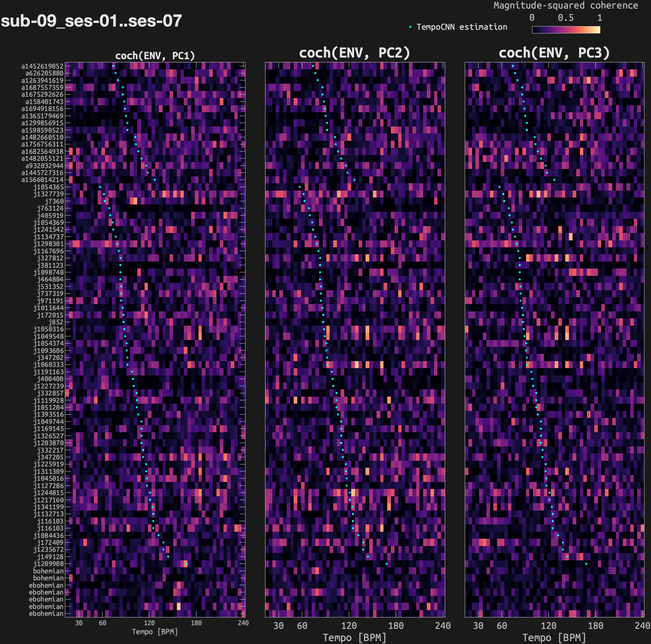Image resolution: width=651 pixels, height=644 pixels.
Task: Click row label j1203870
Action: (49, 443)
